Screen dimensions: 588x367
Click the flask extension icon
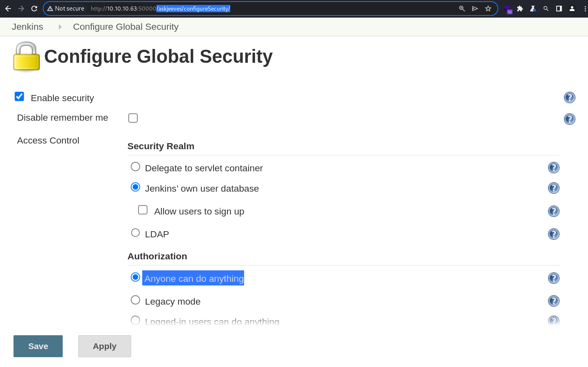(533, 9)
